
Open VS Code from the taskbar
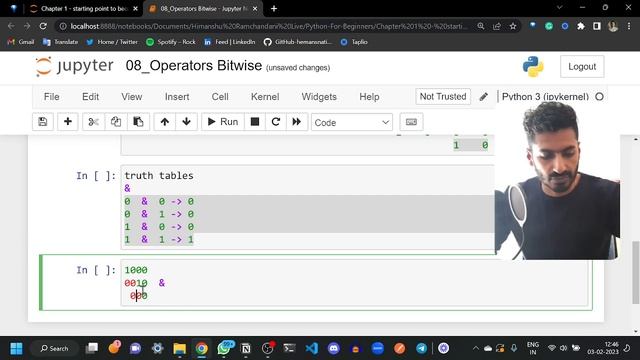[311, 348]
